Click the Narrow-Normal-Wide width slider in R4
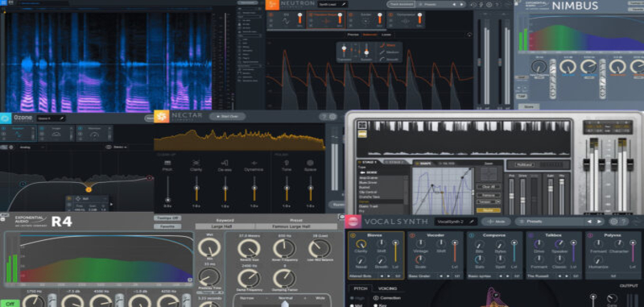The height and width of the screenshot is (307, 644). point(285,304)
